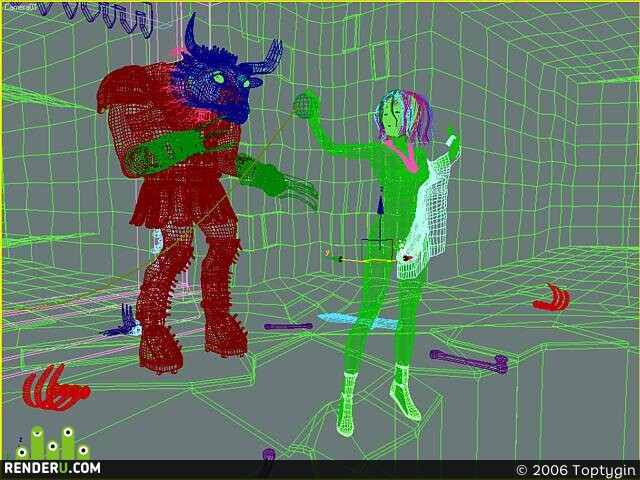This screenshot has width=640, height=480.
Task: Select the girl's multicolored hair mesh
Action: (x=404, y=115)
